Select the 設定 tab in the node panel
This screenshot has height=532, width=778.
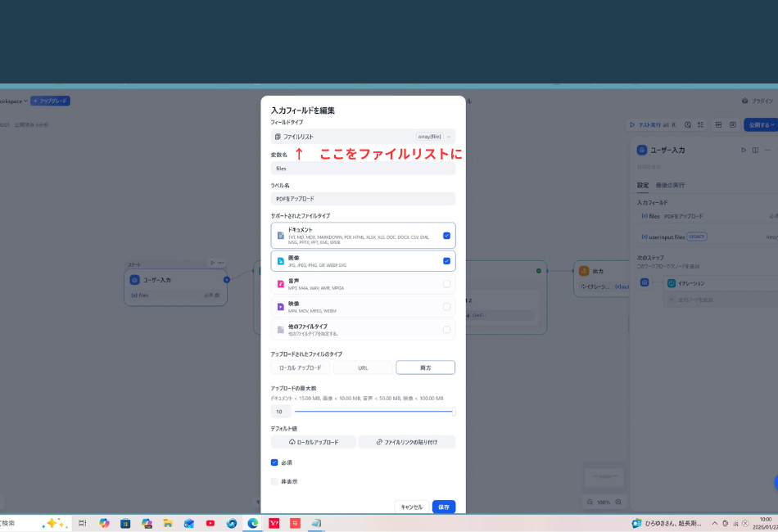pos(642,184)
